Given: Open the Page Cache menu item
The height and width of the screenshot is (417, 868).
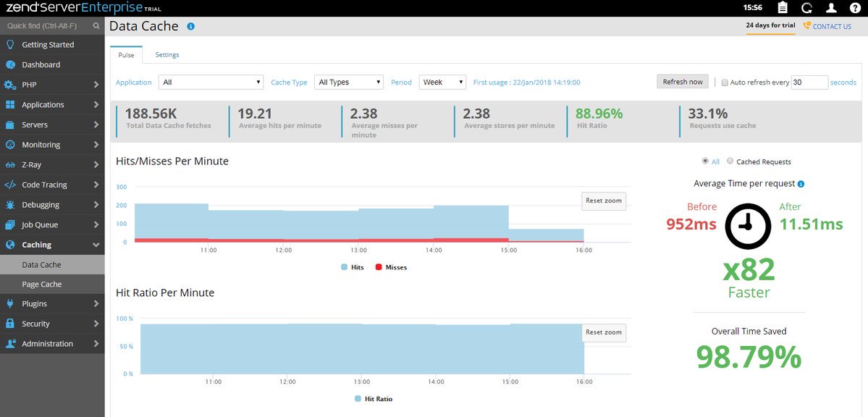Looking at the screenshot, I should tap(52, 284).
